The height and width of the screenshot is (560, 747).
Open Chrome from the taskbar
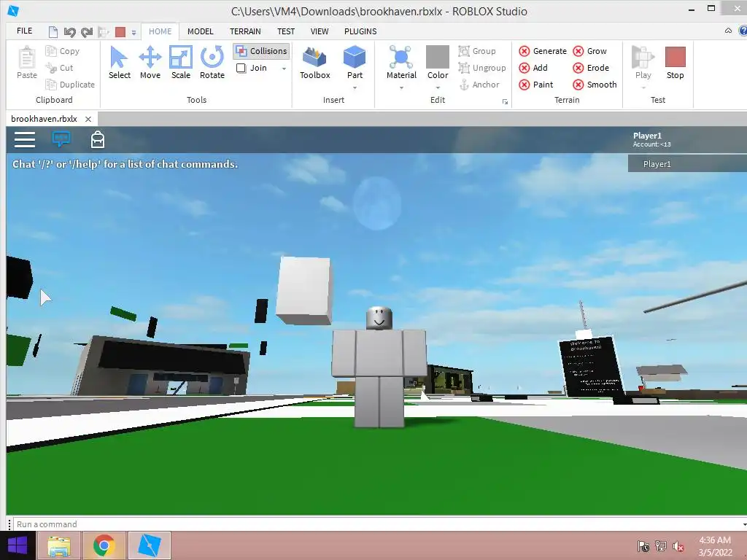point(104,545)
